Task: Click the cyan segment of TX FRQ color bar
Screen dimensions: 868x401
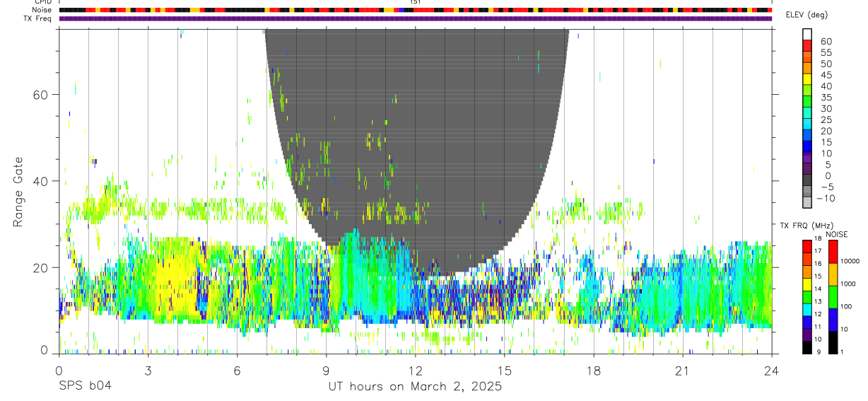Action: tap(807, 309)
